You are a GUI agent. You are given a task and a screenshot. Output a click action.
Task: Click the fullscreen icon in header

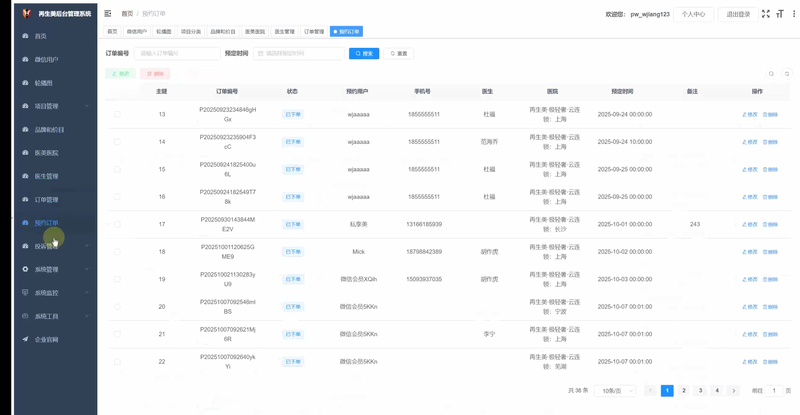766,14
